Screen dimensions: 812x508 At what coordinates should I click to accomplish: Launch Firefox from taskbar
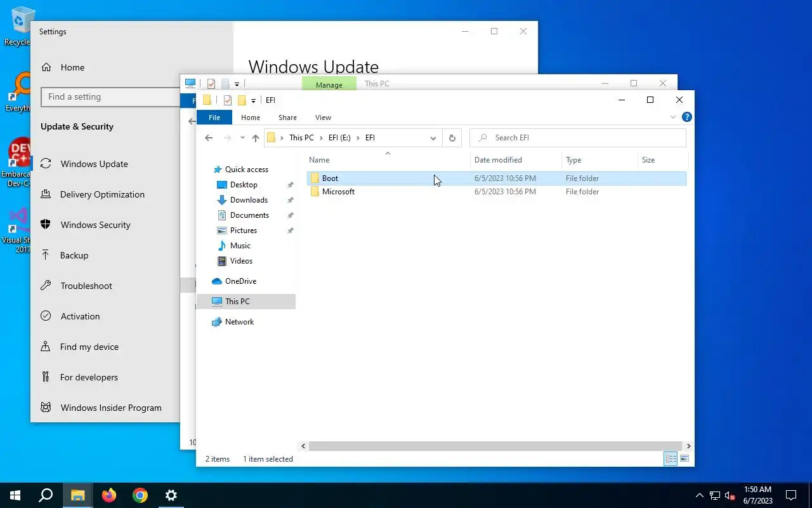(109, 495)
